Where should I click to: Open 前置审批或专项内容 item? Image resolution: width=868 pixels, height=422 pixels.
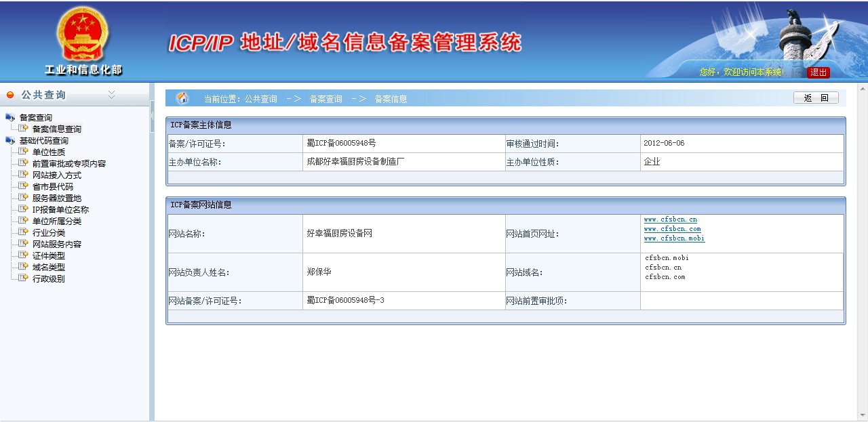(69, 164)
